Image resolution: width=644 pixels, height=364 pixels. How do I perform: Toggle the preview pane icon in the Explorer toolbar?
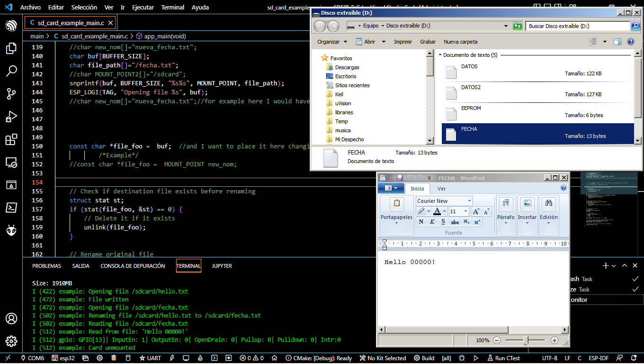[x=617, y=42]
